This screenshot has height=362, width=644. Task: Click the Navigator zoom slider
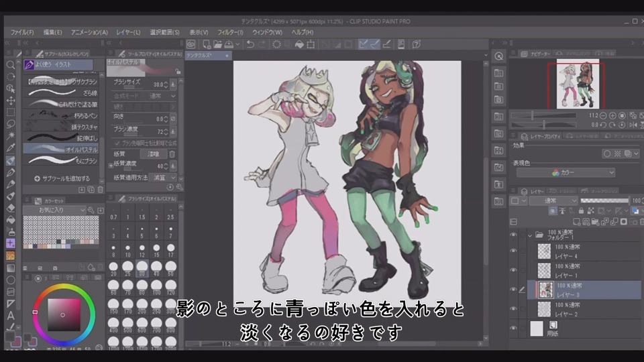[543, 116]
